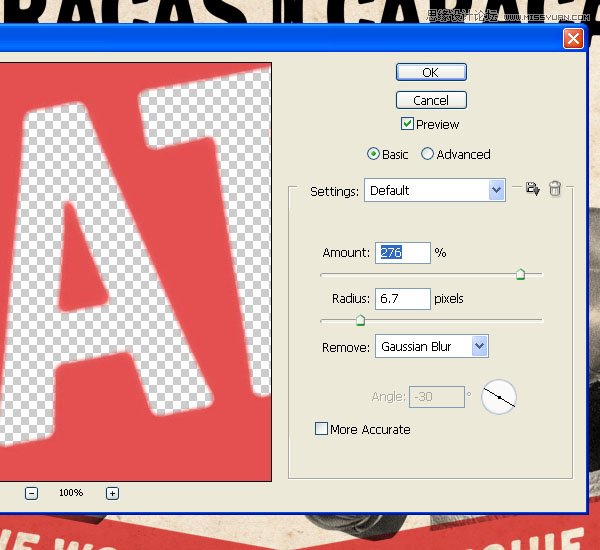Zoom out preview with minus button
Image resolution: width=600 pixels, height=550 pixels.
31,493
